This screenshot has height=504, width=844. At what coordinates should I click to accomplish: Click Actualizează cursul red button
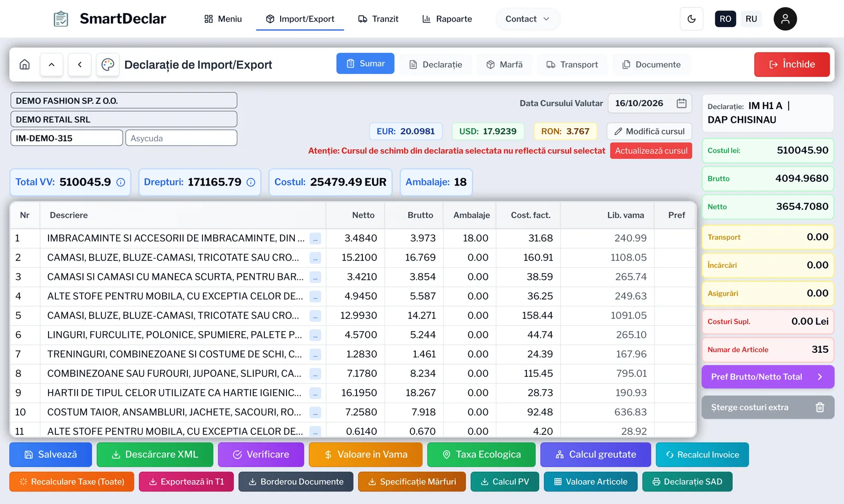pos(651,151)
